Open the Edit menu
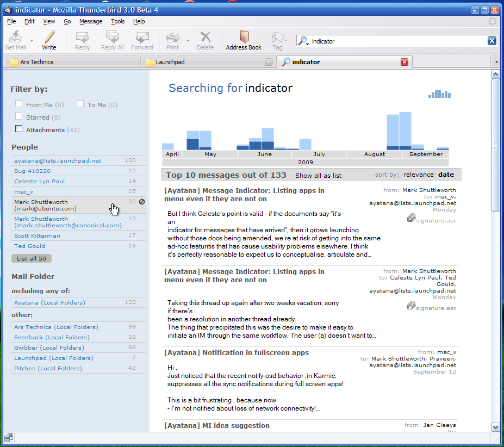504x447 pixels. click(29, 21)
